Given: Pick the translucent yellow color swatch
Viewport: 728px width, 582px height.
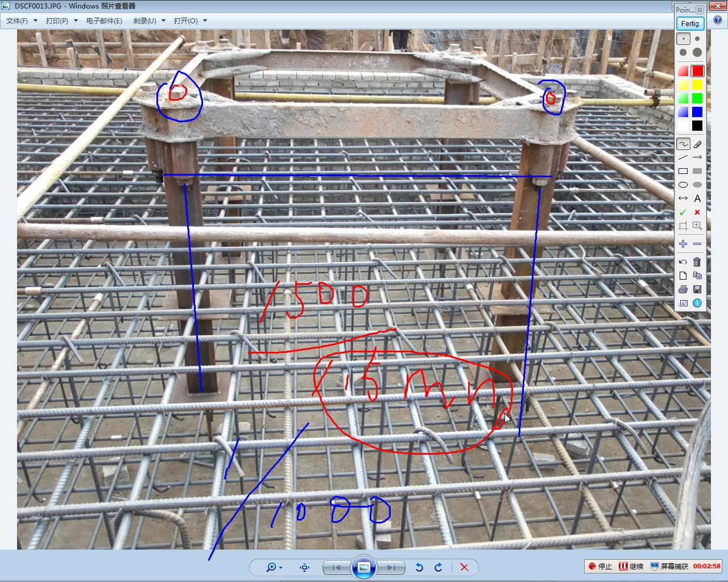Looking at the screenshot, I should point(683,85).
